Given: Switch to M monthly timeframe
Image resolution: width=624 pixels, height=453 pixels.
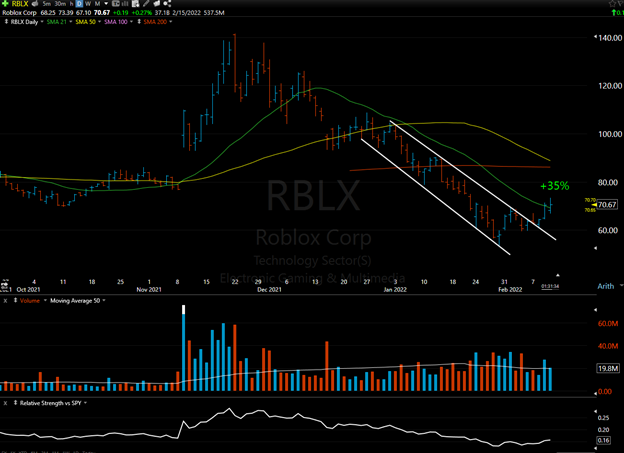Looking at the screenshot, I should click(x=98, y=4).
